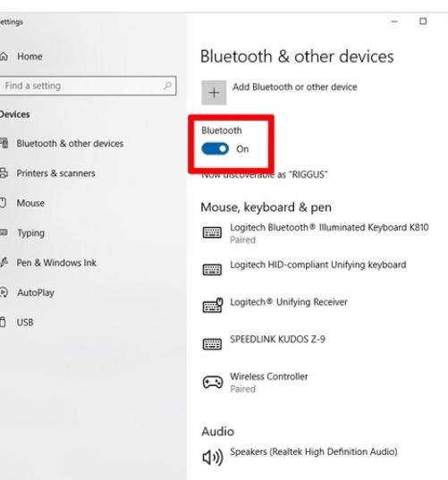Select Pen & Windows Ink in sidebar
This screenshot has height=480, width=448.
56,263
